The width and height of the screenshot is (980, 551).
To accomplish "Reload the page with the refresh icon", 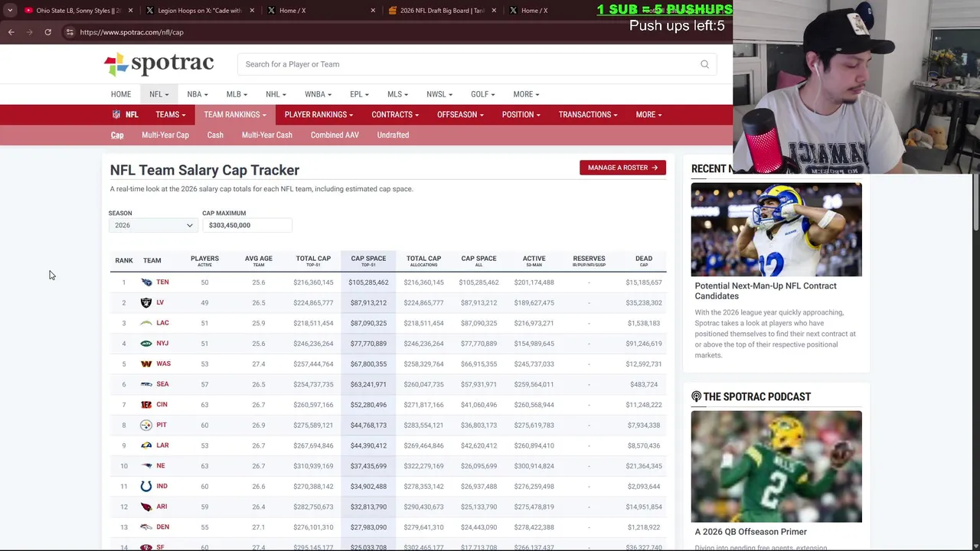I will (x=47, y=32).
